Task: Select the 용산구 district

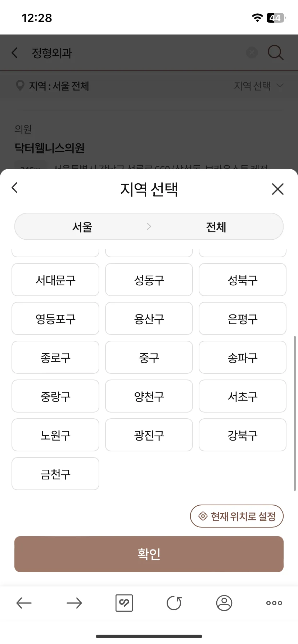Action: click(149, 318)
